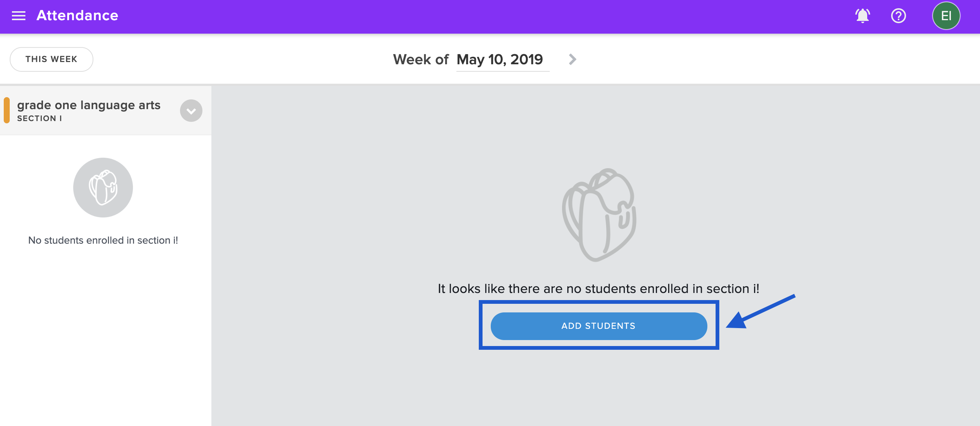Click the THIS WEEK button
This screenshot has height=426, width=980.
[52, 59]
